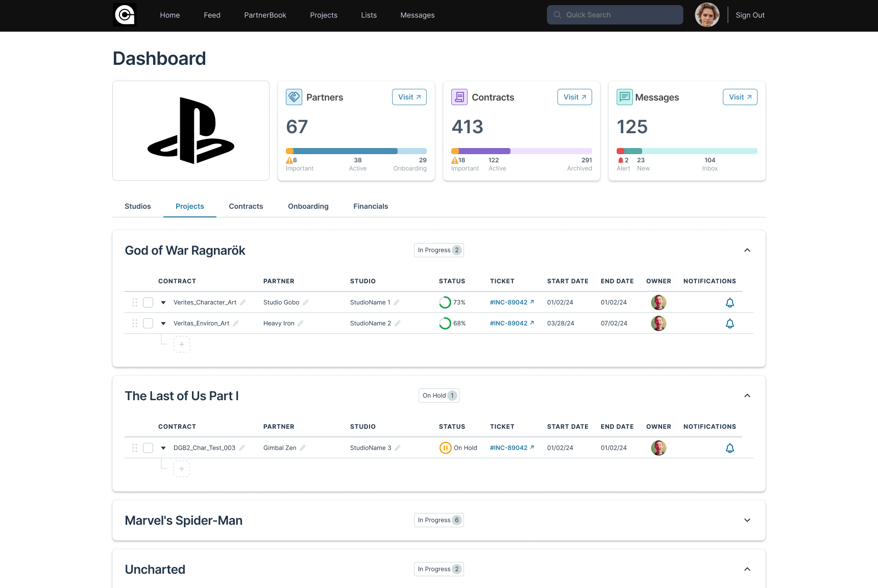This screenshot has height=588, width=878.
Task: Open PartnerBook in the top navigation
Action: [265, 15]
